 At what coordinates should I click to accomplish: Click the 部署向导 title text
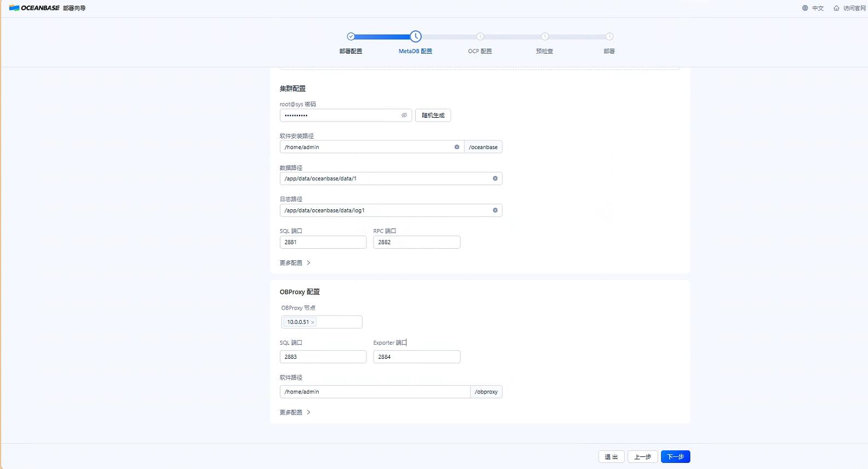click(74, 8)
